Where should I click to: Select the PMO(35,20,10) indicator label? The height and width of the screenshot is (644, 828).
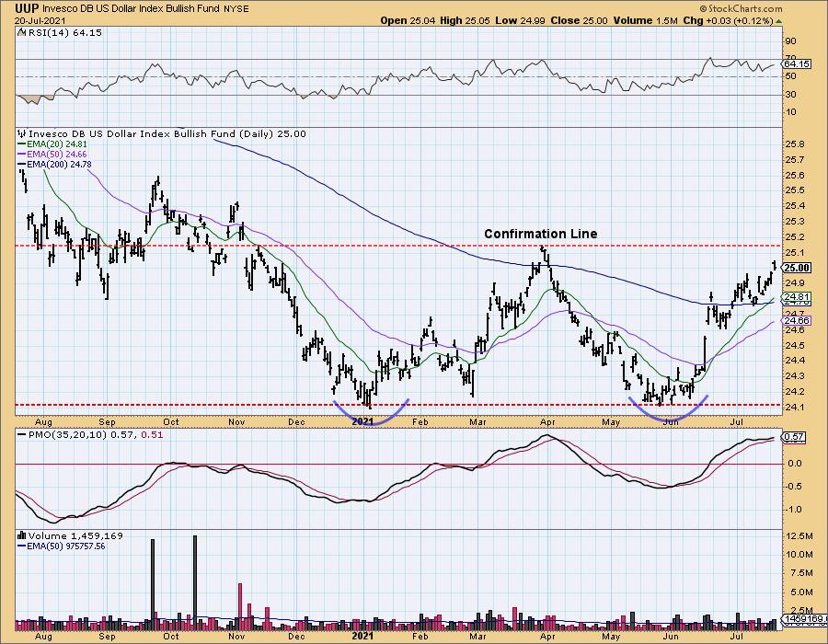(67, 435)
